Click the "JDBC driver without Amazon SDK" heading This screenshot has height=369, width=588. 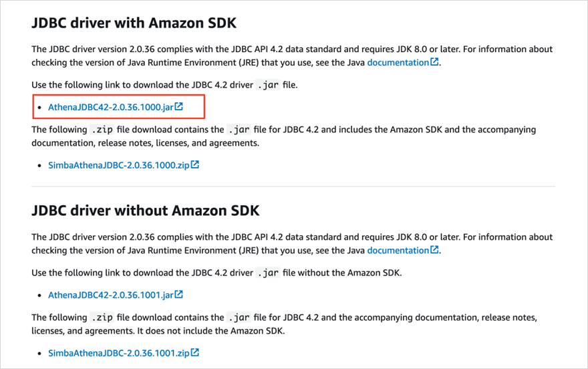145,211
